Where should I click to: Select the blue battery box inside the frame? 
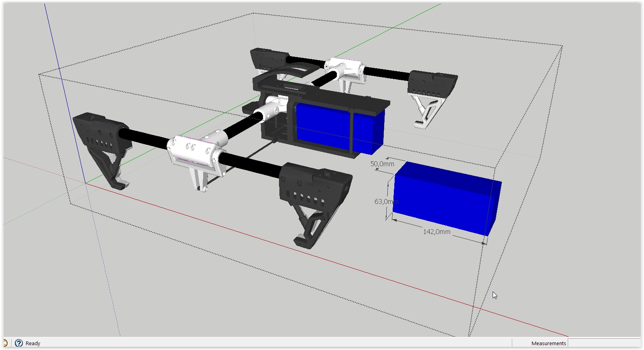(340, 128)
